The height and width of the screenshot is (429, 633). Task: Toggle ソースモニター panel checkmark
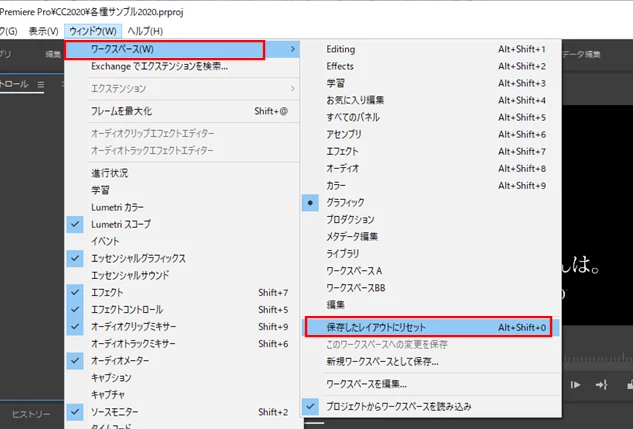(x=75, y=412)
